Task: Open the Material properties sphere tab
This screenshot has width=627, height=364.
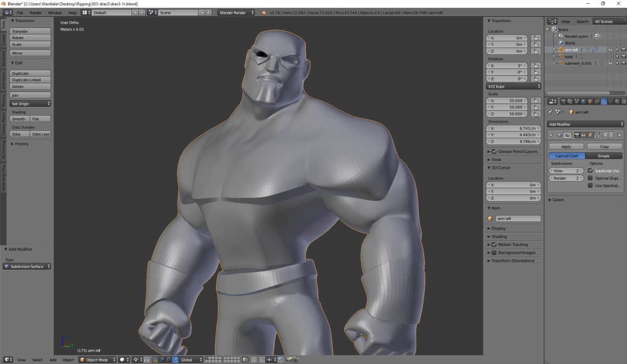Action: (617, 102)
